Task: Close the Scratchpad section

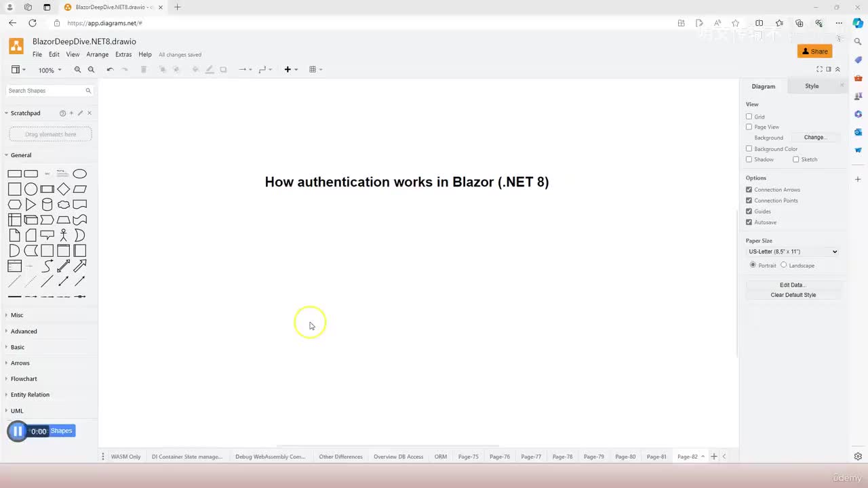Action: pos(90,113)
